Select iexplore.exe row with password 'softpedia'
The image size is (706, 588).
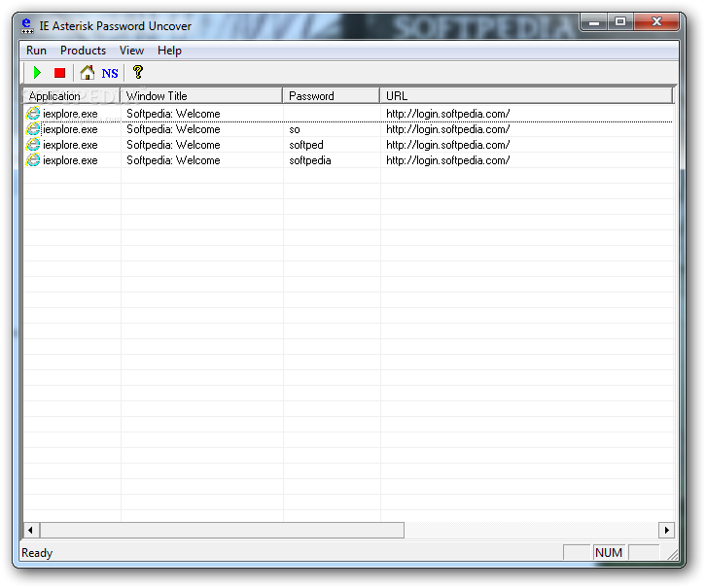click(x=348, y=160)
